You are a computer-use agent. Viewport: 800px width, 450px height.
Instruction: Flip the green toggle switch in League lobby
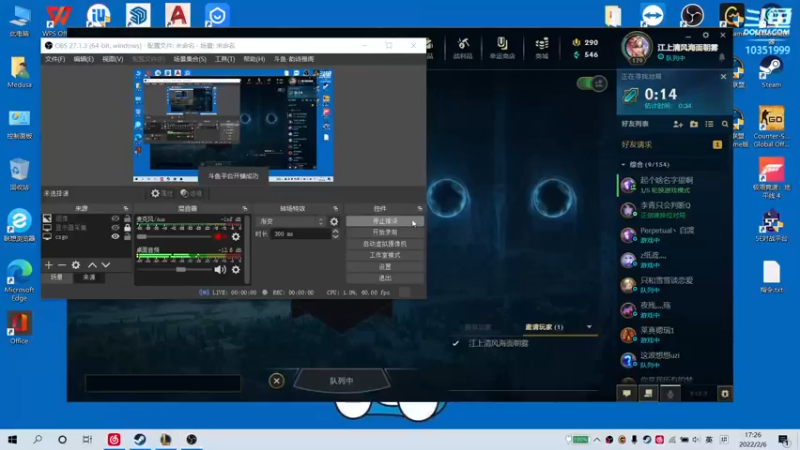(592, 83)
